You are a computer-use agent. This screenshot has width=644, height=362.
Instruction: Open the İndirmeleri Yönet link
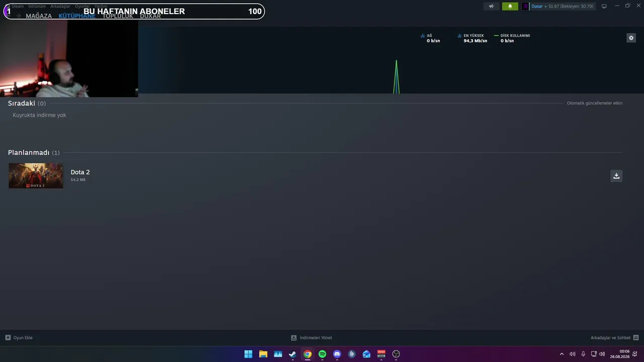tap(316, 338)
